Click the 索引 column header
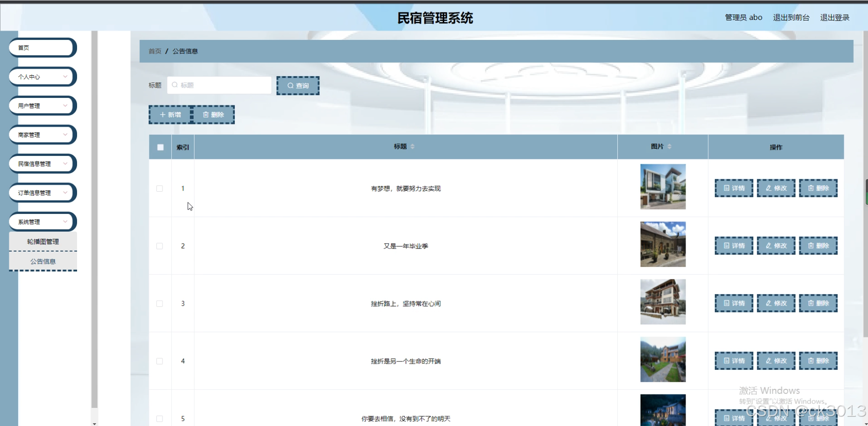 coord(183,147)
